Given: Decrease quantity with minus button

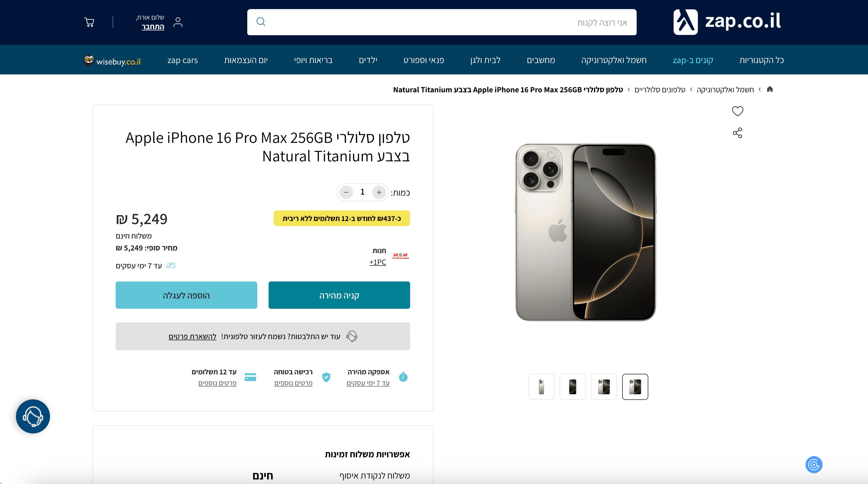Looking at the screenshot, I should pos(346,192).
